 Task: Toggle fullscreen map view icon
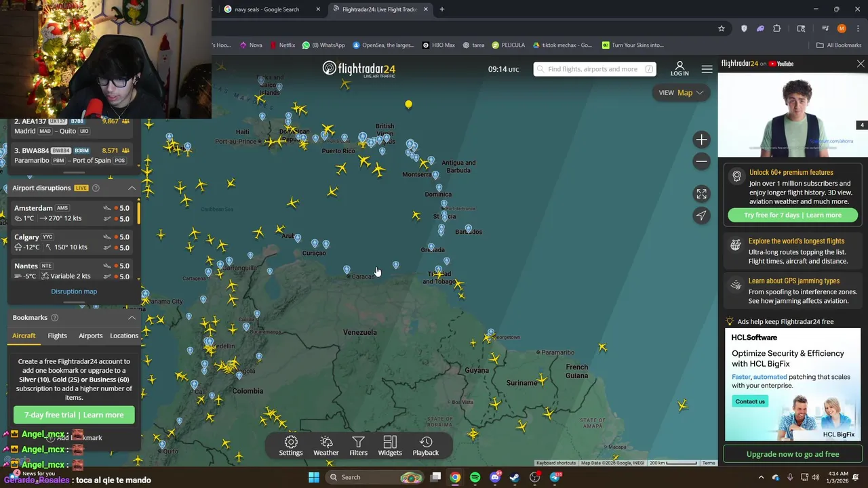click(x=701, y=194)
